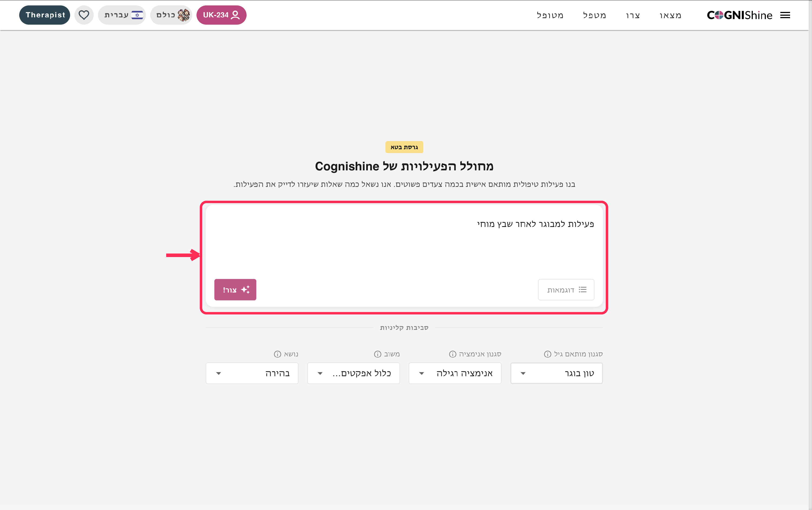812x510 pixels.
Task: Open the UK-234 user profile chip
Action: pos(221,15)
